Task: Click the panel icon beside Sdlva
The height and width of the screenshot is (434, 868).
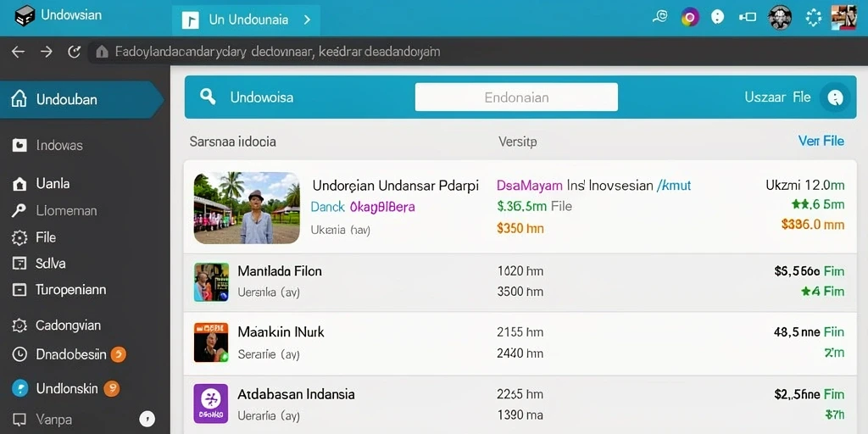Action: [x=19, y=264]
